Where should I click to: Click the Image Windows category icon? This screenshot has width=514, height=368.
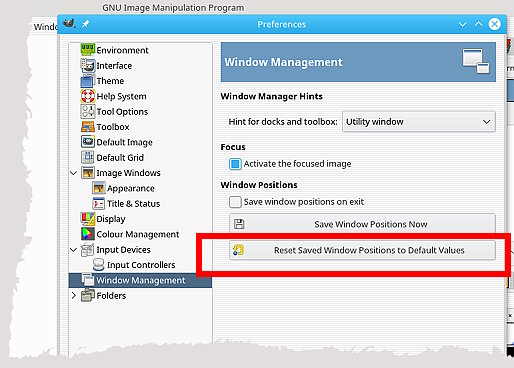point(88,173)
